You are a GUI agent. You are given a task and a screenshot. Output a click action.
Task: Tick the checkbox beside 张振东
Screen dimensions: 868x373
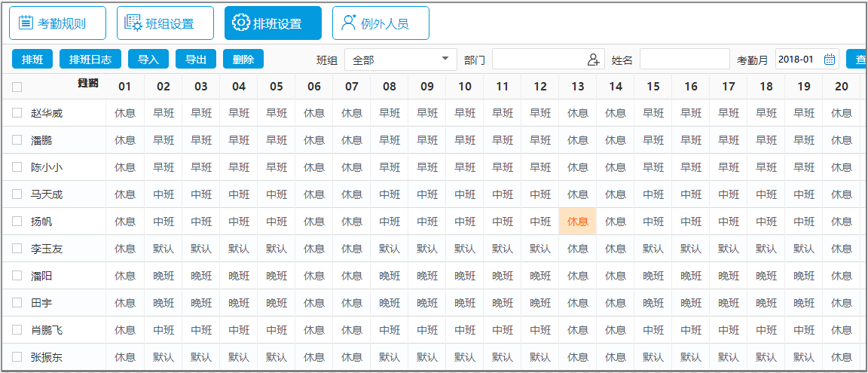tap(17, 357)
